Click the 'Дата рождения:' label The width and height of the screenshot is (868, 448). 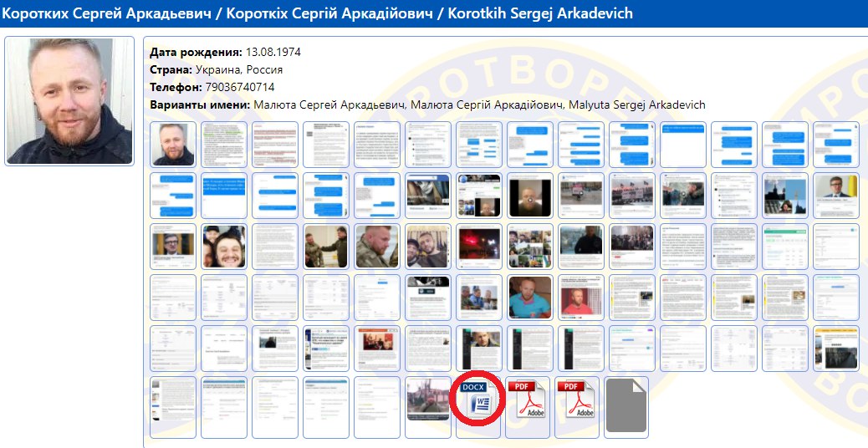coord(196,53)
